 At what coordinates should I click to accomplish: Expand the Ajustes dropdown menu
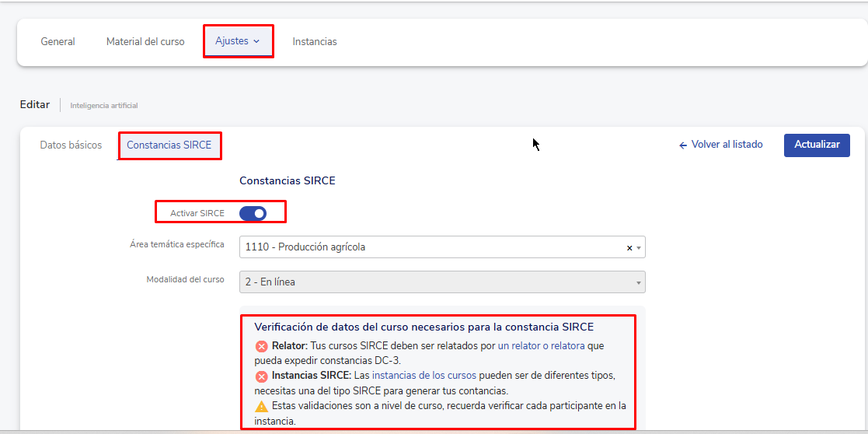pos(238,41)
